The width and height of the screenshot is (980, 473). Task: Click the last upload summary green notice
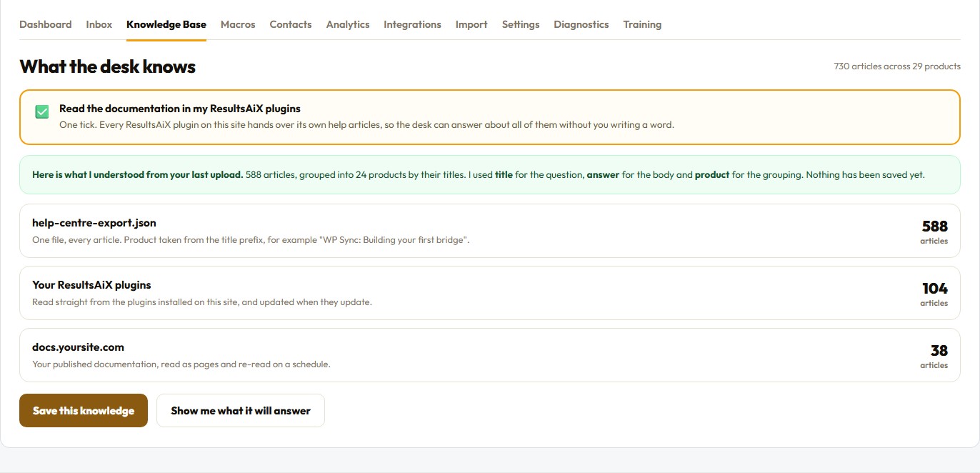pos(489,174)
